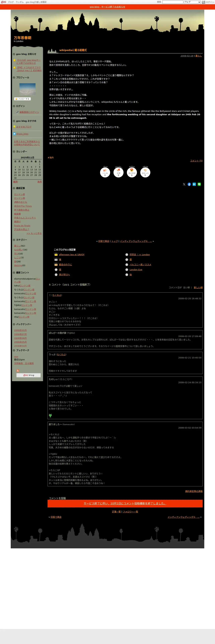Screen dimensions: 215x644
Task: Open the お客さまのご利用端末からの情報の外部送信について link
Action: [27, 143]
